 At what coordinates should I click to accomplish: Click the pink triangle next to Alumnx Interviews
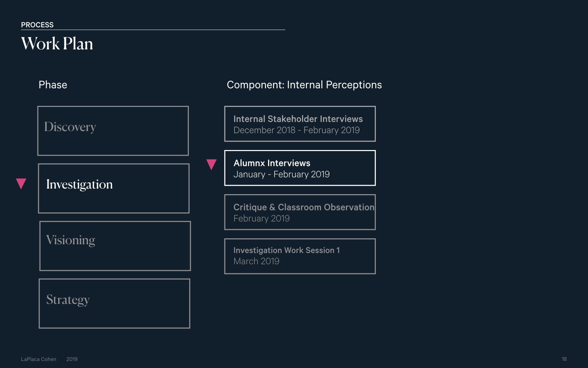coord(211,164)
